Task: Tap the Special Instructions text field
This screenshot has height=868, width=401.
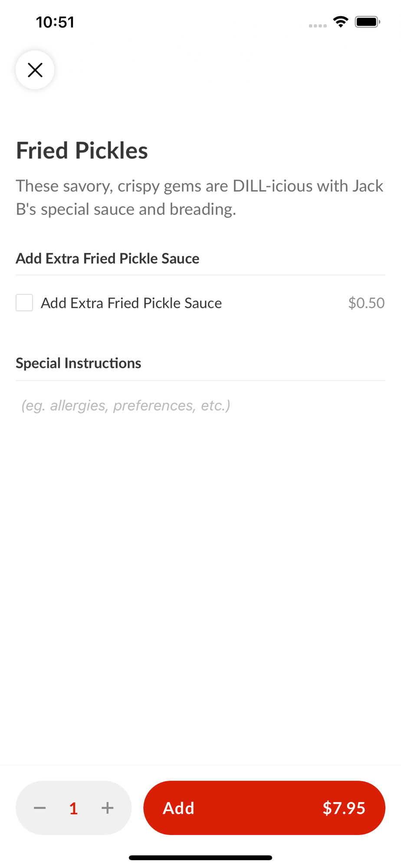Action: tap(200, 405)
